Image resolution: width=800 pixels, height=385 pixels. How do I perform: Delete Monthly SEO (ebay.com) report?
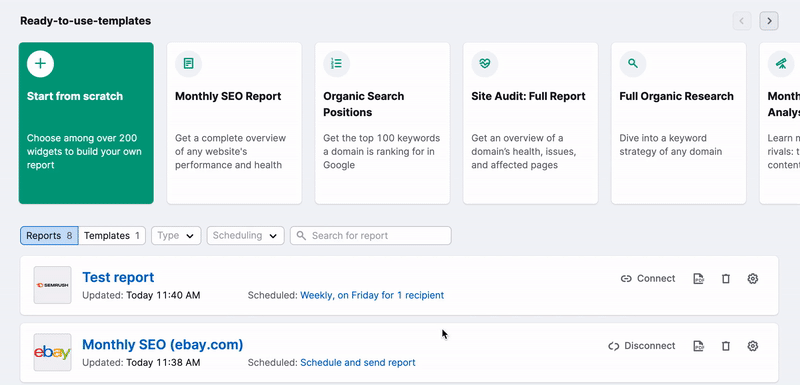pos(726,346)
